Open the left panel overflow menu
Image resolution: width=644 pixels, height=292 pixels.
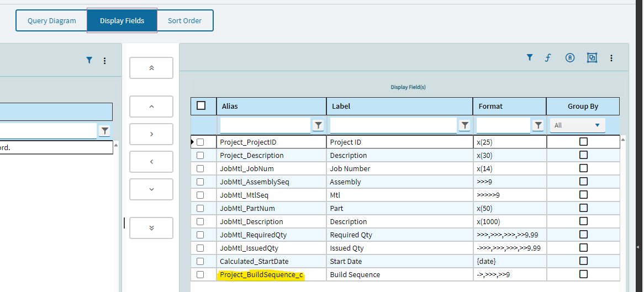(x=105, y=61)
